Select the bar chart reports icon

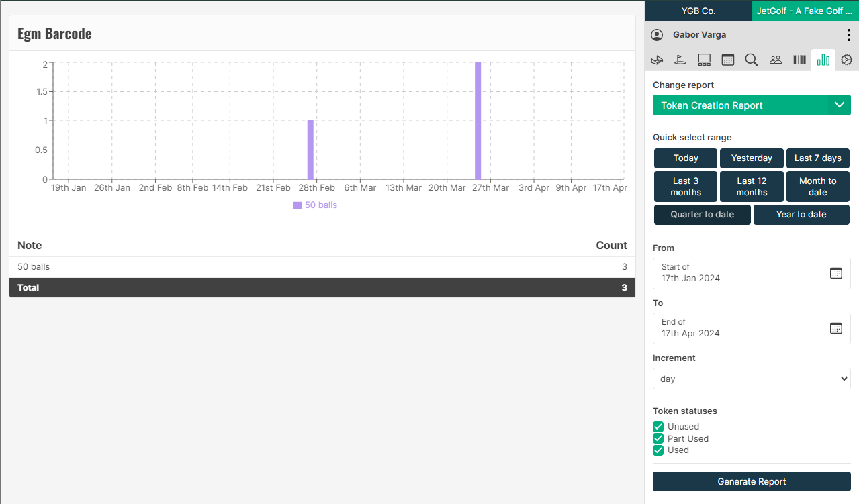coord(823,60)
